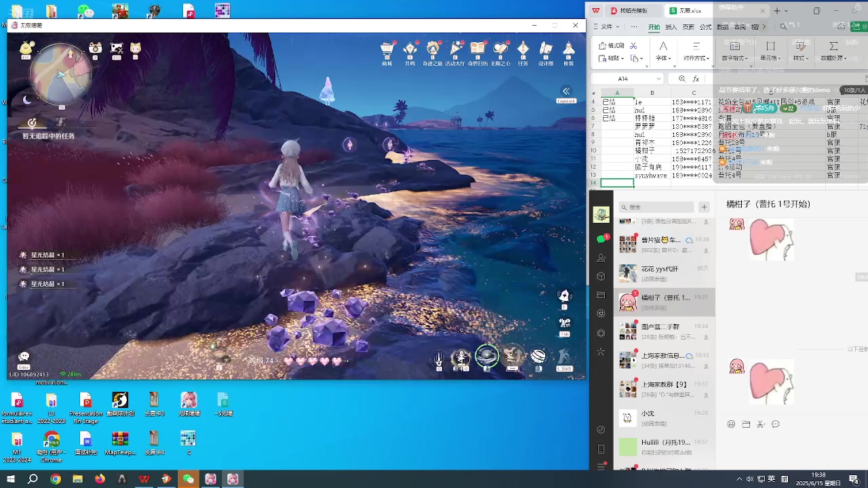Click Windows taskbar search icon
The height and width of the screenshot is (488, 868).
click(x=33, y=479)
